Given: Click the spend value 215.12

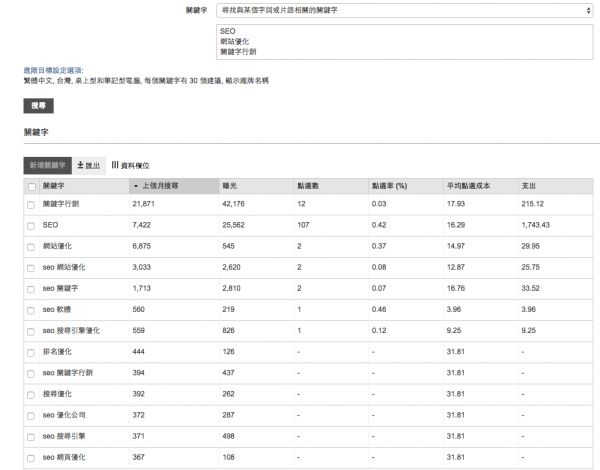Looking at the screenshot, I should point(532,204).
